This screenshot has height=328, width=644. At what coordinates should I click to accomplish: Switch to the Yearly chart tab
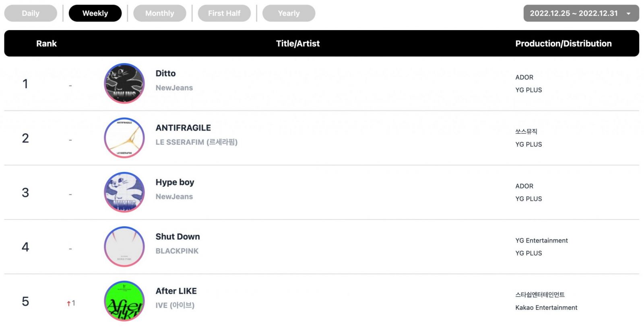(x=289, y=13)
